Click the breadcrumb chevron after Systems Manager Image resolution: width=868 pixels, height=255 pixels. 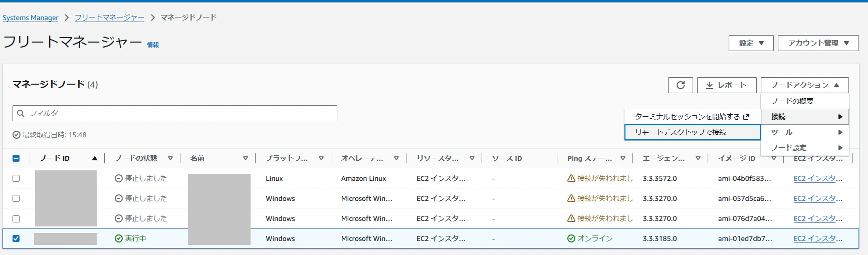(67, 18)
